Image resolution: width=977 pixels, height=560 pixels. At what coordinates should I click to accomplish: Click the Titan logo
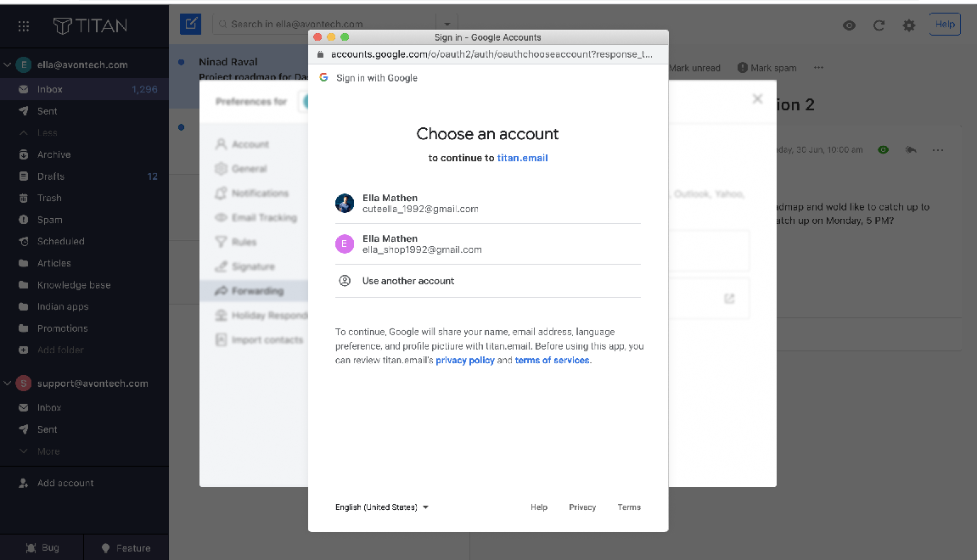90,25
